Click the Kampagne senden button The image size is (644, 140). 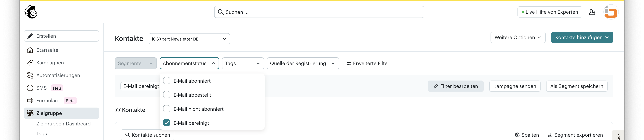[515, 86]
